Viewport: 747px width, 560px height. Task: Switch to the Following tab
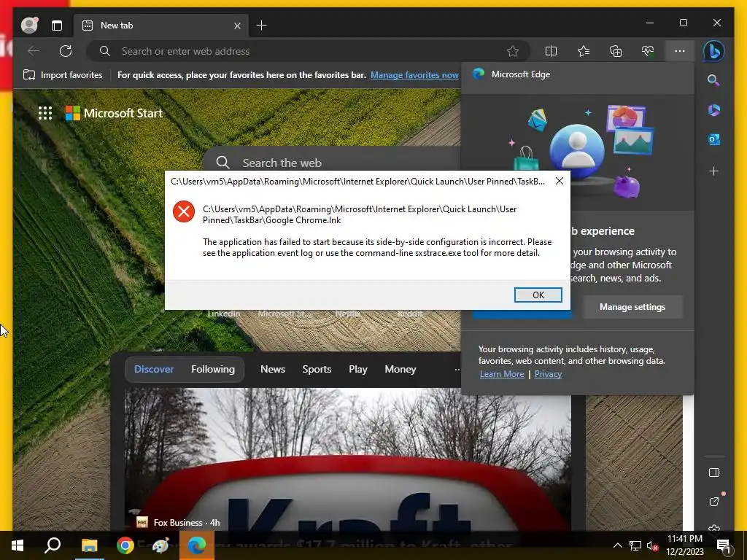[x=213, y=369]
